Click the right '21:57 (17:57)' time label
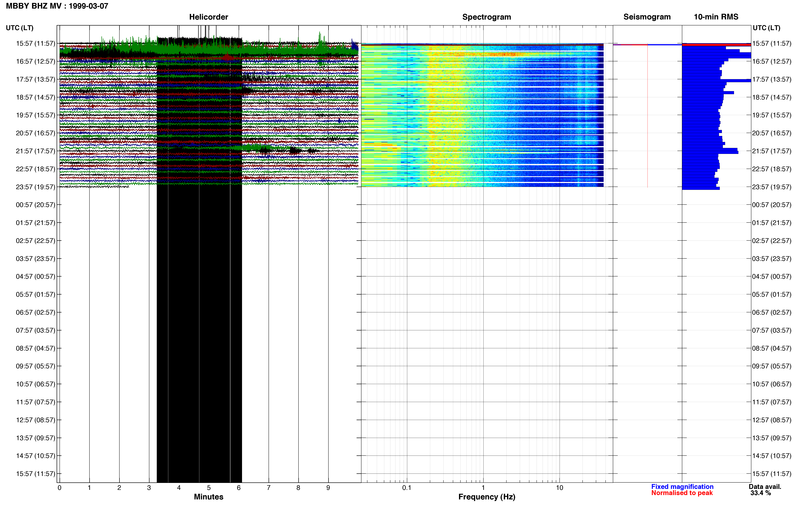This screenshot has width=812, height=508. click(771, 151)
